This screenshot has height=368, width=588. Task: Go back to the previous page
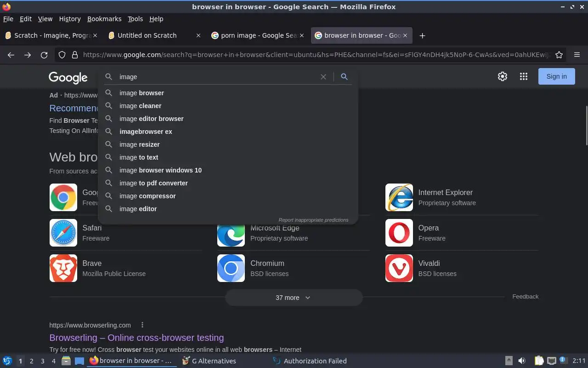[11, 55]
